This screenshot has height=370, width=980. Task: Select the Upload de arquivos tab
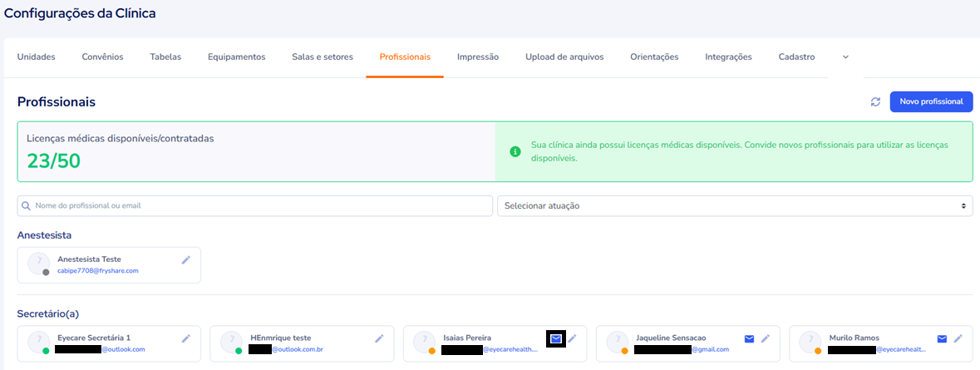point(564,57)
